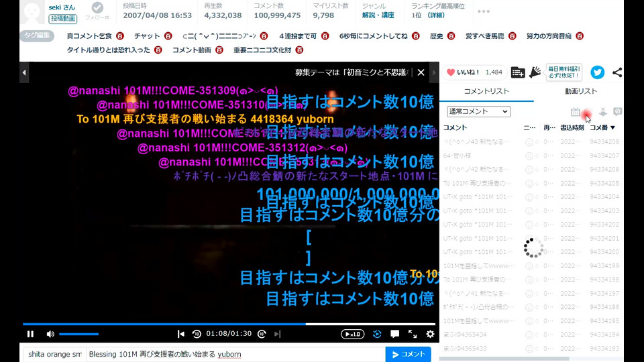
Task: Share on Twitter icon
Action: 598,72
